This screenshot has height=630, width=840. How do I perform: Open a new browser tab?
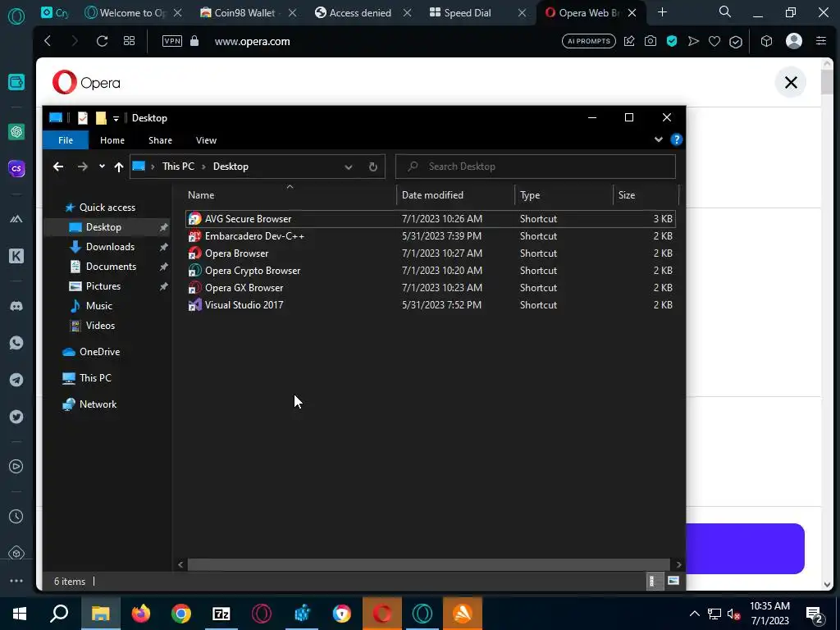(662, 12)
